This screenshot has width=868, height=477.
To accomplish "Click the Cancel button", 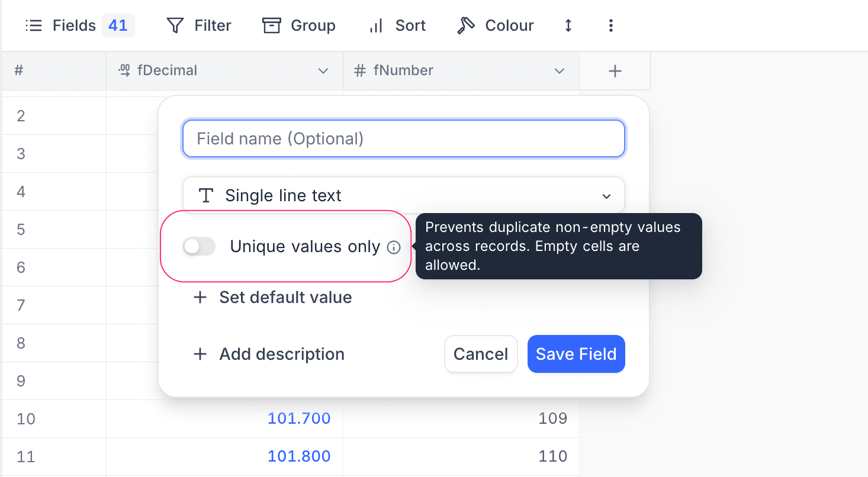I will point(481,353).
